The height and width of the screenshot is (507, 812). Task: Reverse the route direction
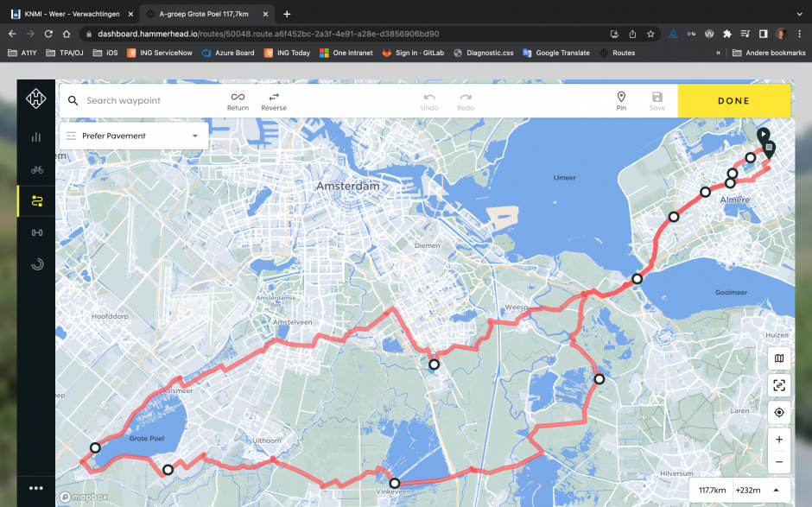[x=274, y=100]
